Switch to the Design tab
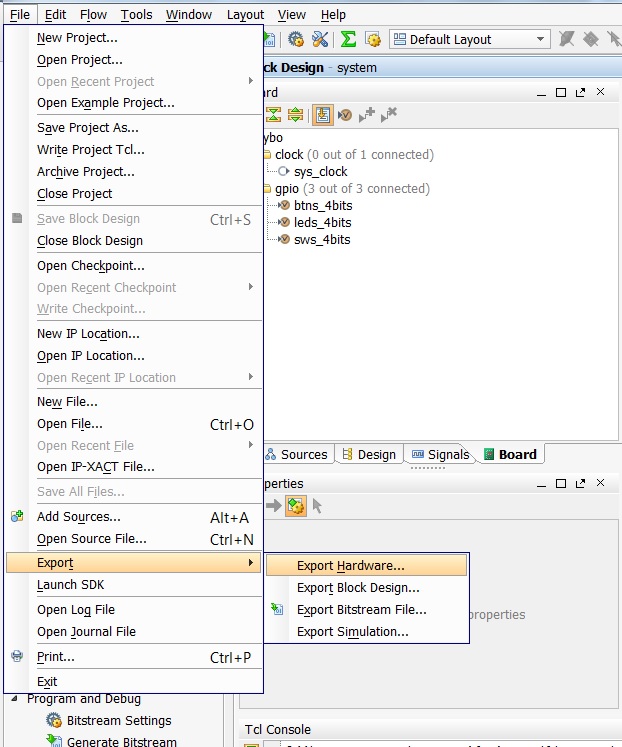The width and height of the screenshot is (622, 747). click(x=370, y=454)
